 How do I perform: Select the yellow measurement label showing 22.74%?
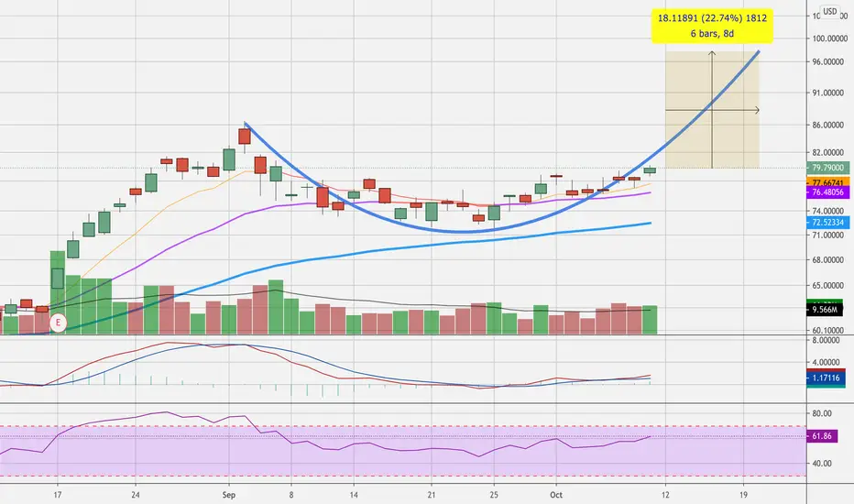[712, 26]
